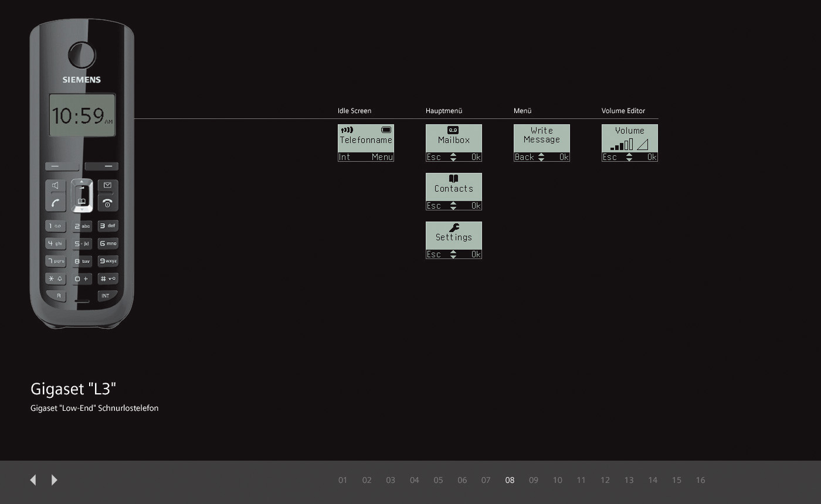Select the Contacts screen thumbnail
821x504 pixels.
coord(453,191)
